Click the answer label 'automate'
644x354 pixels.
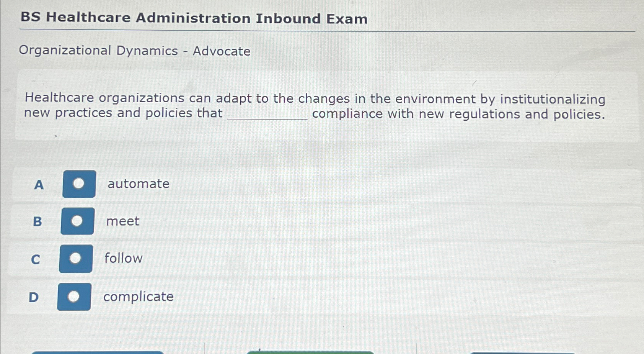click(139, 184)
